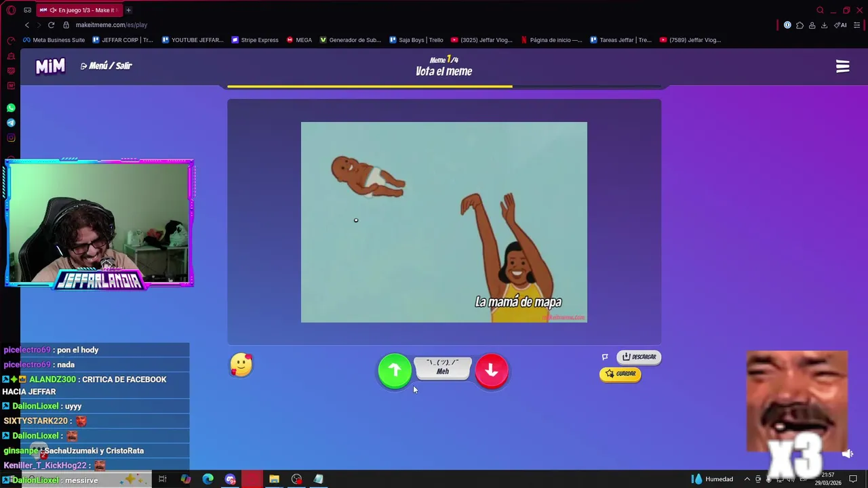Open taskbar clock showing 21:57
The height and width of the screenshot is (488, 868).
pos(828,479)
